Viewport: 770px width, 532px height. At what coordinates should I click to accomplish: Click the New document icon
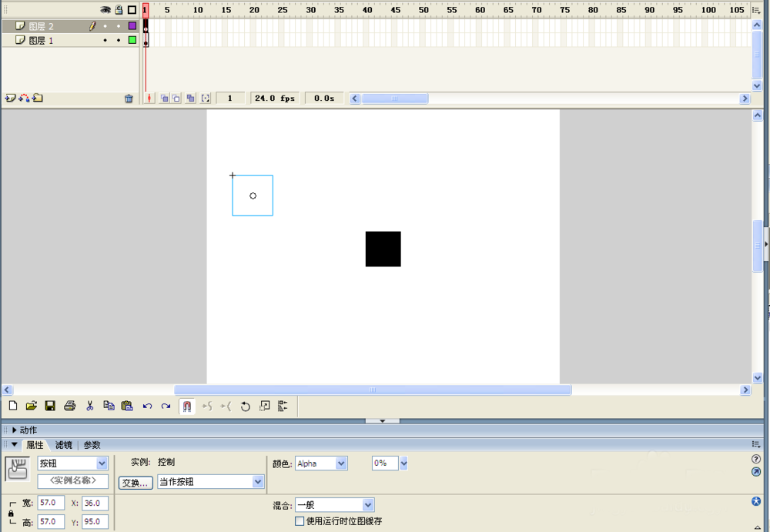click(x=13, y=406)
